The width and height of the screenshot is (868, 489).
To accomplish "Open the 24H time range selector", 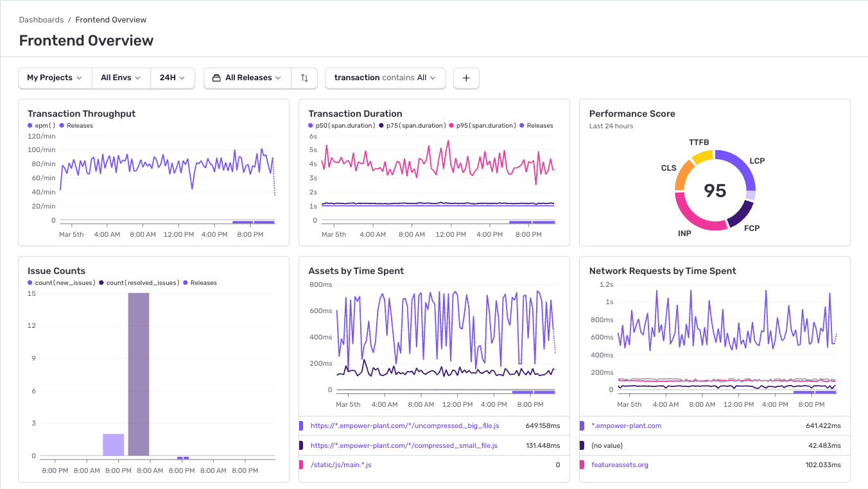I will click(x=173, y=78).
